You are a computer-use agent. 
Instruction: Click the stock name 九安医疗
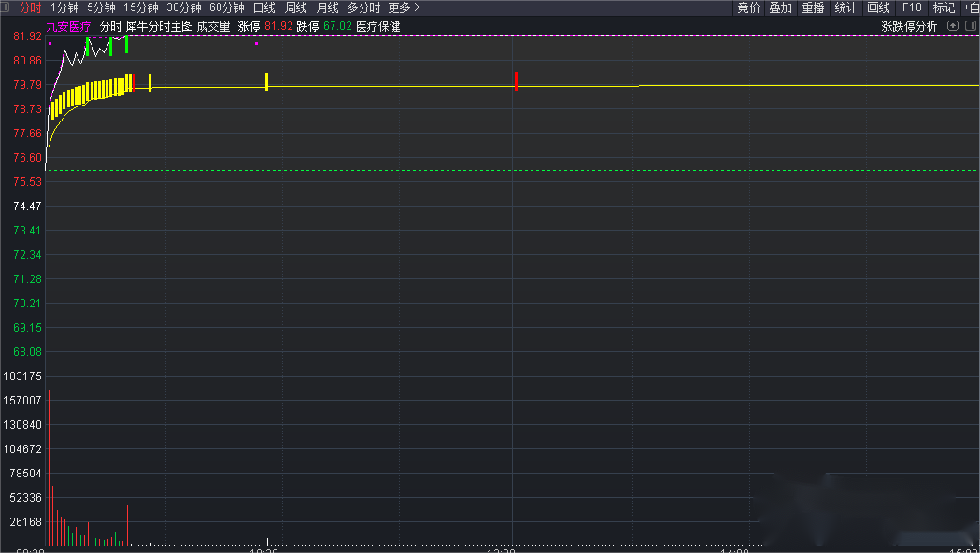68,26
